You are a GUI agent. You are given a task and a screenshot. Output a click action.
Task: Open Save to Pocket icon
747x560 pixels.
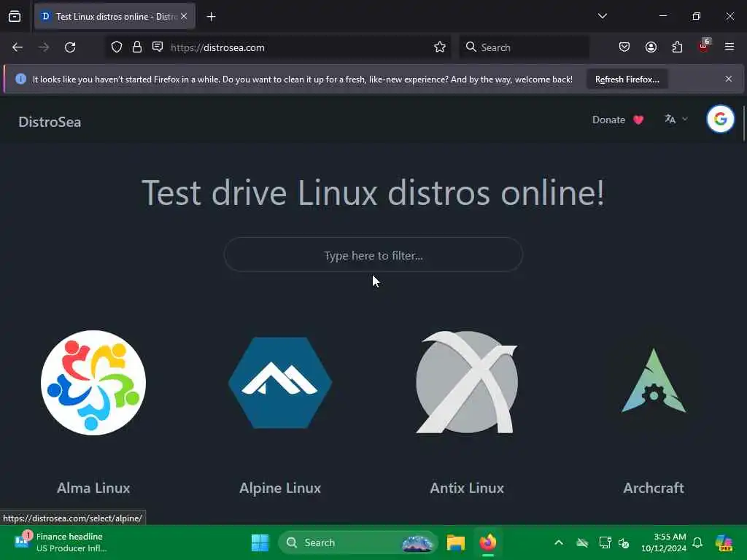click(624, 47)
